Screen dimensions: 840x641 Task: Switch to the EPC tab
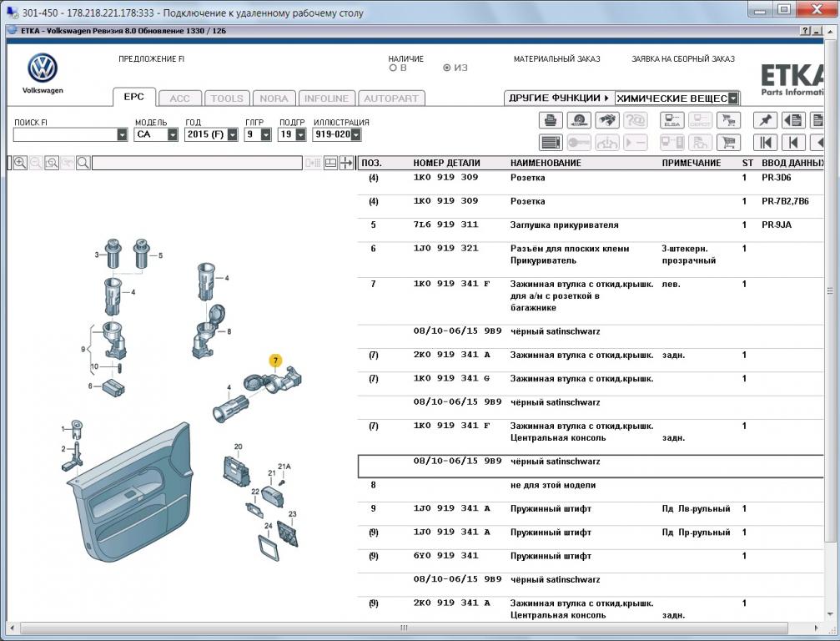pyautogui.click(x=134, y=97)
